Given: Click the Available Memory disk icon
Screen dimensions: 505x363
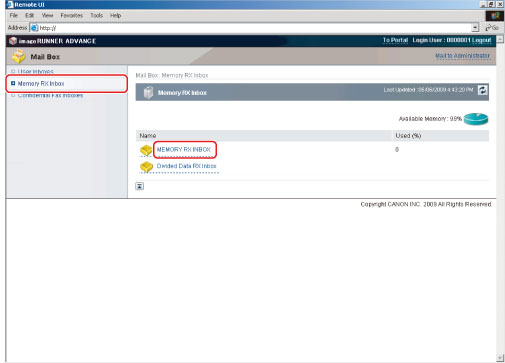Looking at the screenshot, I should pyautogui.click(x=476, y=119).
